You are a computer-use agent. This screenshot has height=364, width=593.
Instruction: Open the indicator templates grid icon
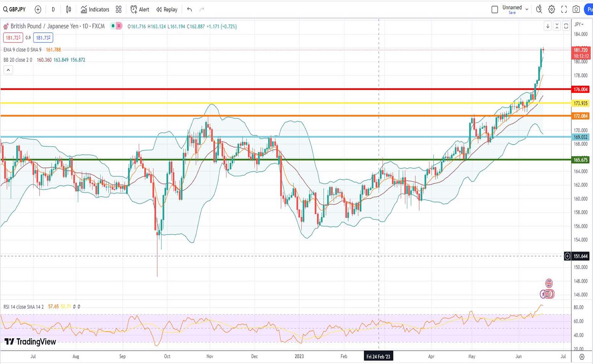pos(119,10)
